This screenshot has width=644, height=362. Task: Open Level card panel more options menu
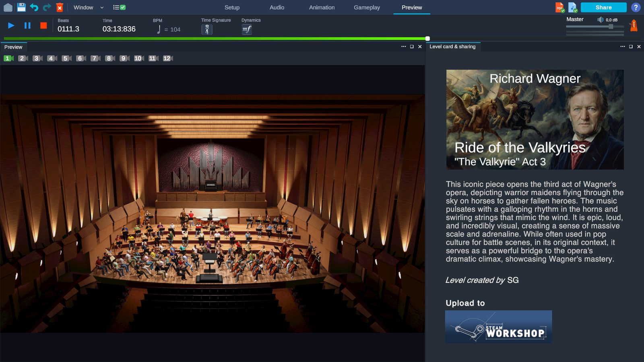click(622, 47)
